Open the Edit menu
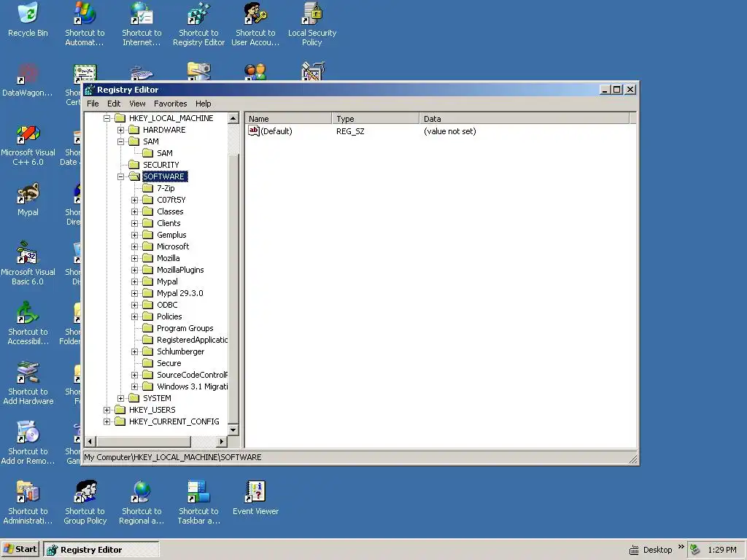This screenshot has height=560, width=747. coord(113,104)
